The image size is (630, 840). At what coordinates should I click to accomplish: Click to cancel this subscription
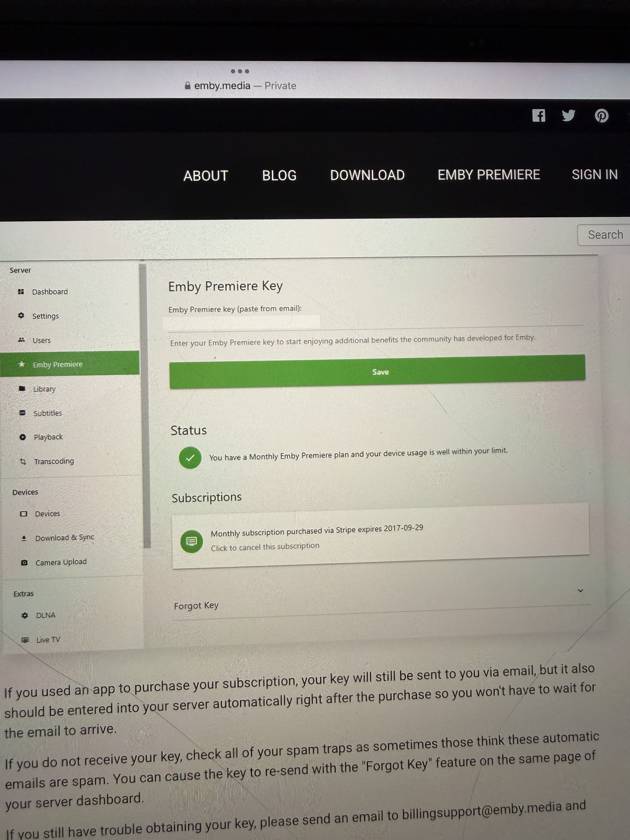[265, 546]
